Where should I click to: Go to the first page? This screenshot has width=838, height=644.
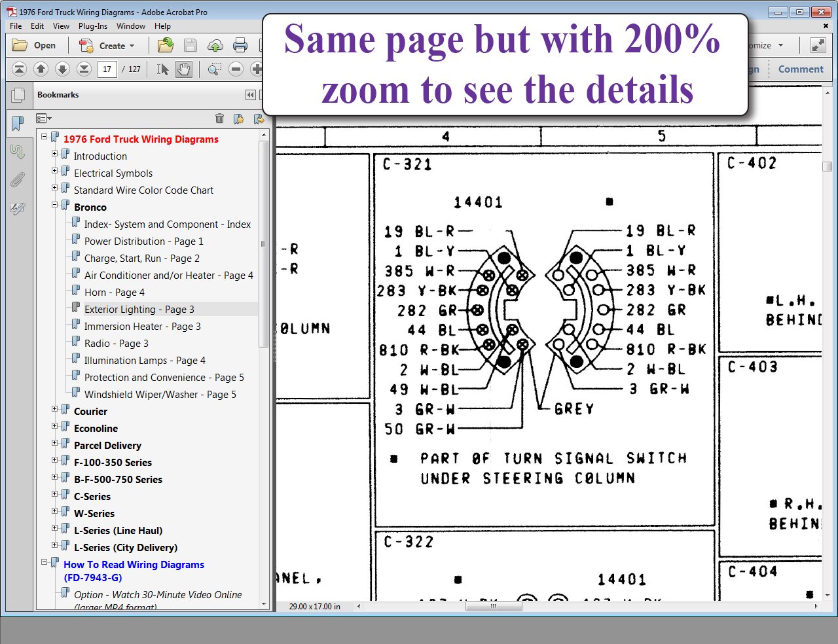coord(20,69)
